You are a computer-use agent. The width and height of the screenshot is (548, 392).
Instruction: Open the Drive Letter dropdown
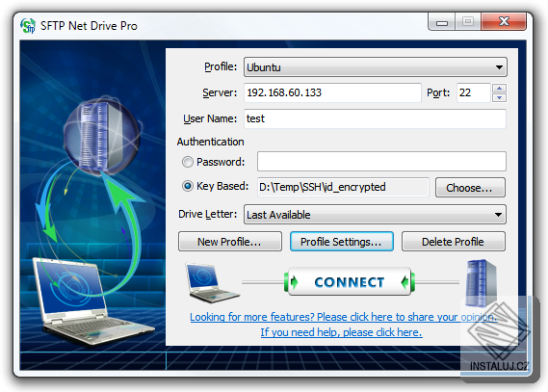(375, 215)
